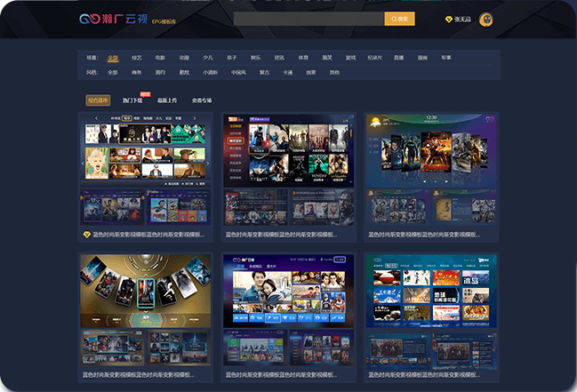Screen dimensions: 577x392
Task: Open dark poster card's left small preview
Action: coord(255,207)
